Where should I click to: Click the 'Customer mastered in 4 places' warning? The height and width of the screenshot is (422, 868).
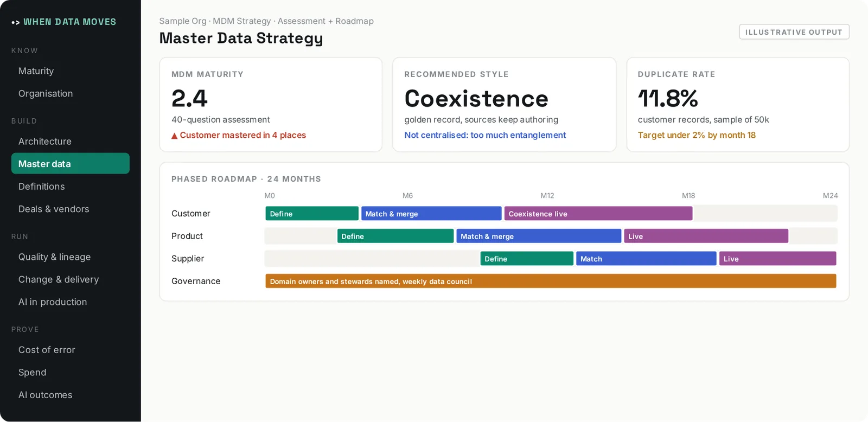[239, 136]
